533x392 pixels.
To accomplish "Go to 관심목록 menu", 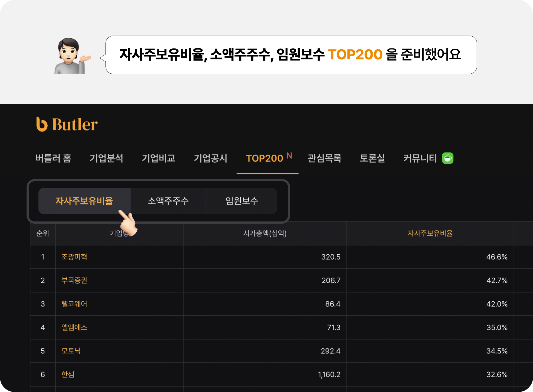I will tap(324, 158).
